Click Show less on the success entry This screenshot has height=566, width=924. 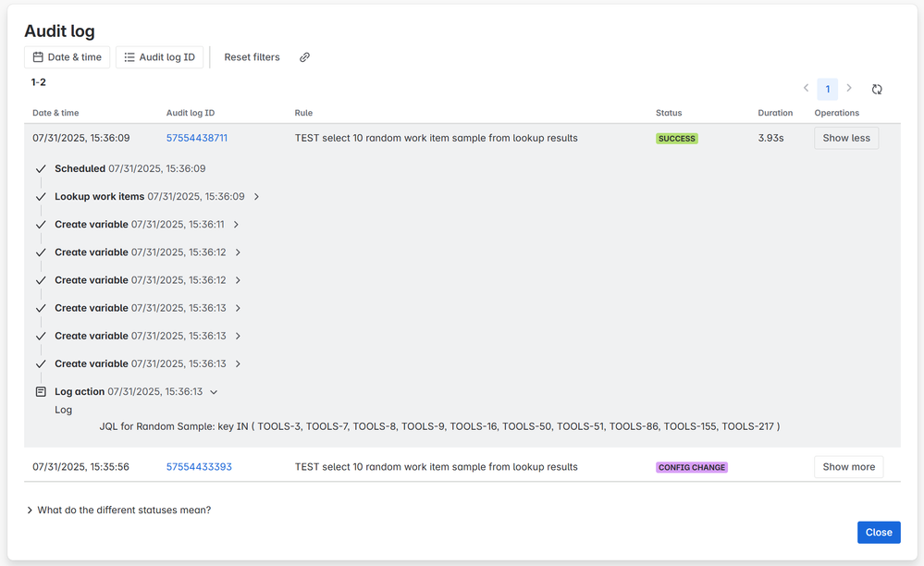845,137
